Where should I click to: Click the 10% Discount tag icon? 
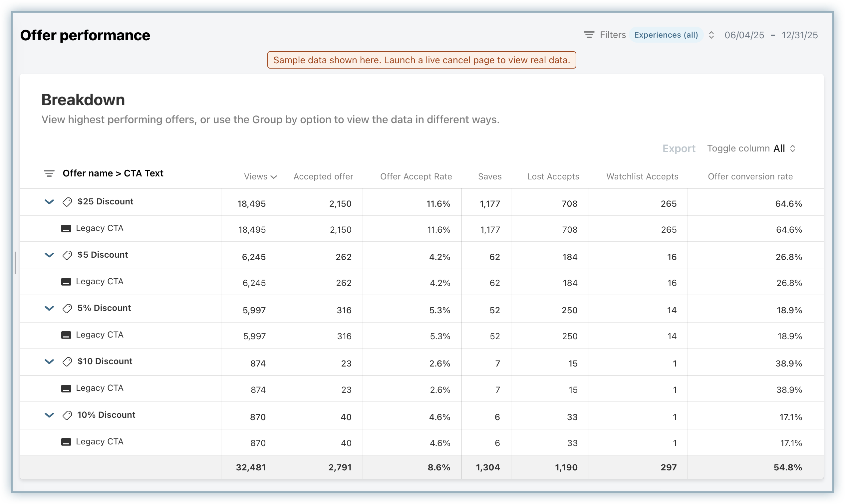67,415
